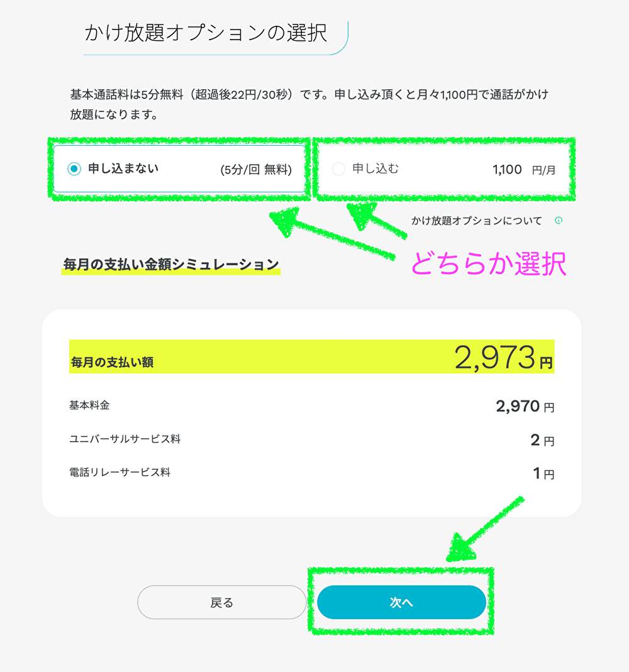This screenshot has height=672, width=629.
Task: Click the かけ放題オプションの選択 heading
Action: [206, 33]
